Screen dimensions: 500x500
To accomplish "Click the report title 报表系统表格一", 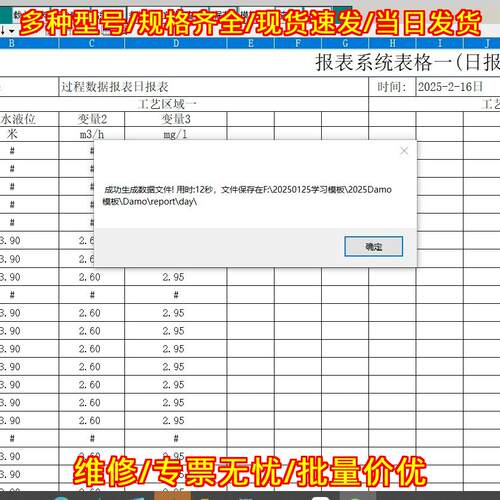I will tap(407, 62).
